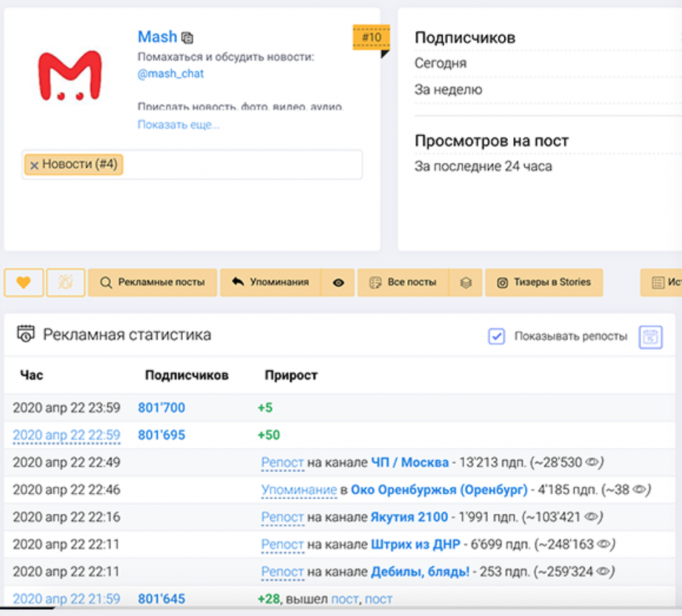
Task: Open the second пост link in 21:59 row
Action: pos(378,599)
